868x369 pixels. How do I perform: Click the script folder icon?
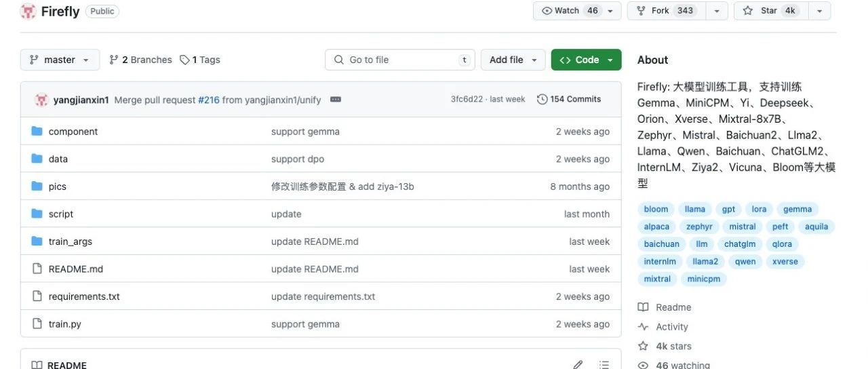click(x=37, y=214)
